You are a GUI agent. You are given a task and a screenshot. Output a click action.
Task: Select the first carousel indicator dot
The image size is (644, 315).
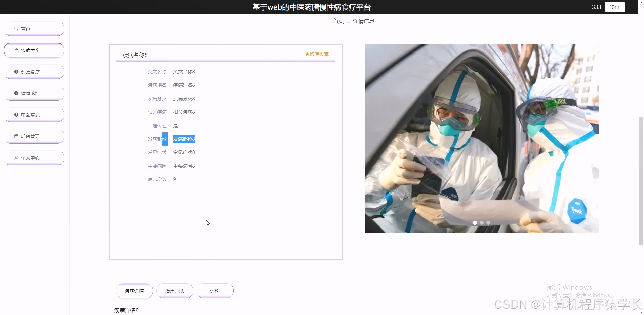pos(475,223)
